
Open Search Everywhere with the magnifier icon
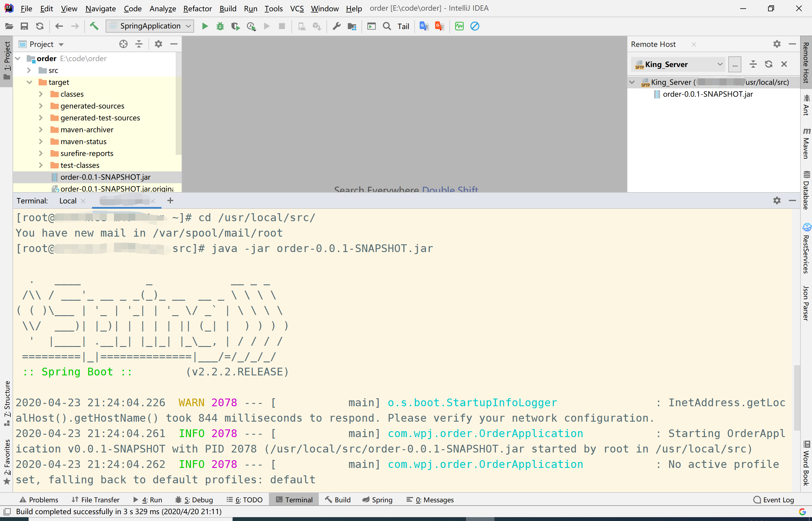coord(386,26)
